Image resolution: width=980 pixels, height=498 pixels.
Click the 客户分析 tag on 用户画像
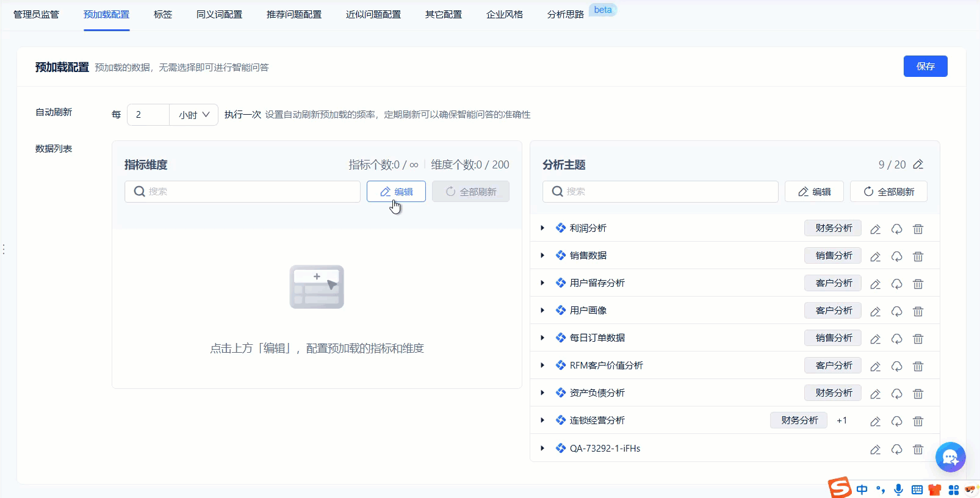click(833, 310)
